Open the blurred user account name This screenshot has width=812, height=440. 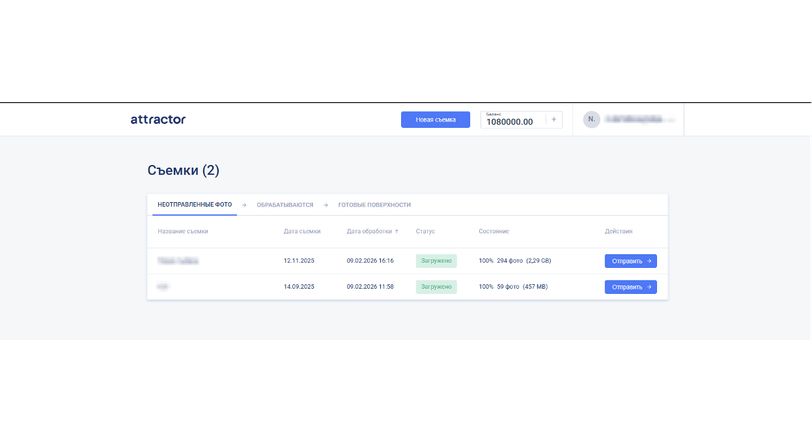636,119
